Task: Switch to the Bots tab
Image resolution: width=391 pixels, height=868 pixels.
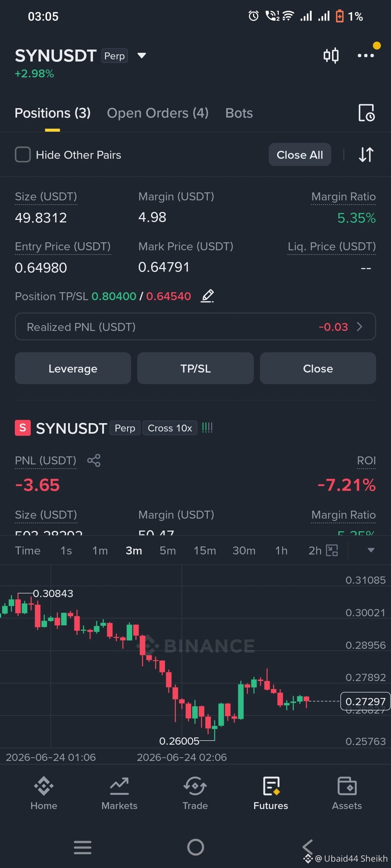Action: [239, 113]
